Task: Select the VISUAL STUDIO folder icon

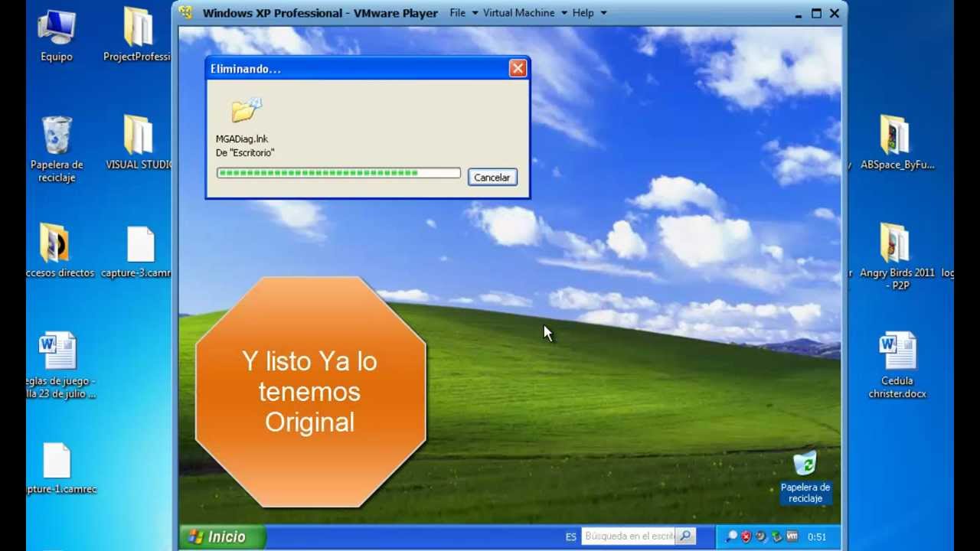Action: (x=139, y=143)
